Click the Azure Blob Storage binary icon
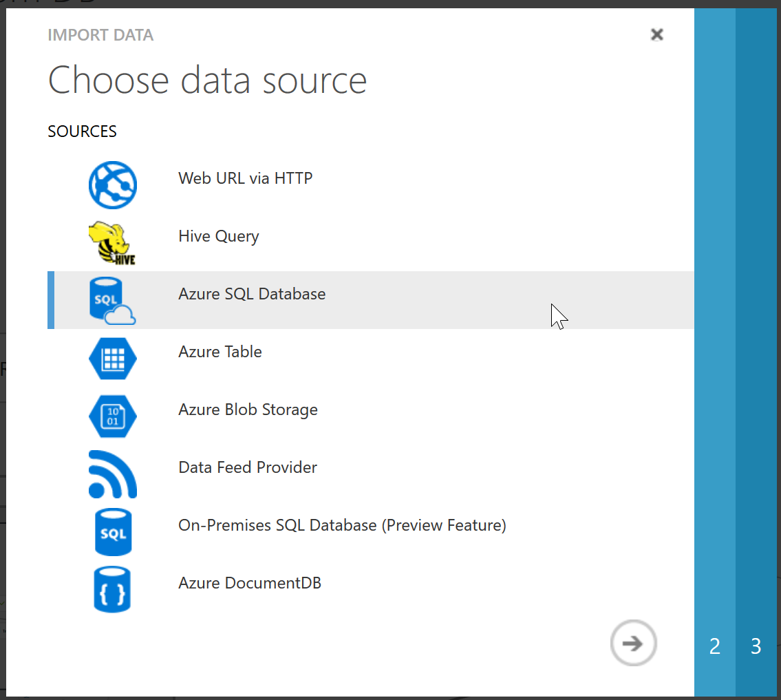This screenshot has width=781, height=700. coord(113,416)
